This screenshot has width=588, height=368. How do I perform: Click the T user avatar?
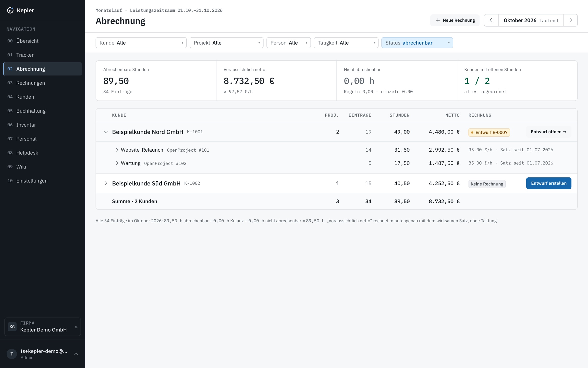[12, 354]
